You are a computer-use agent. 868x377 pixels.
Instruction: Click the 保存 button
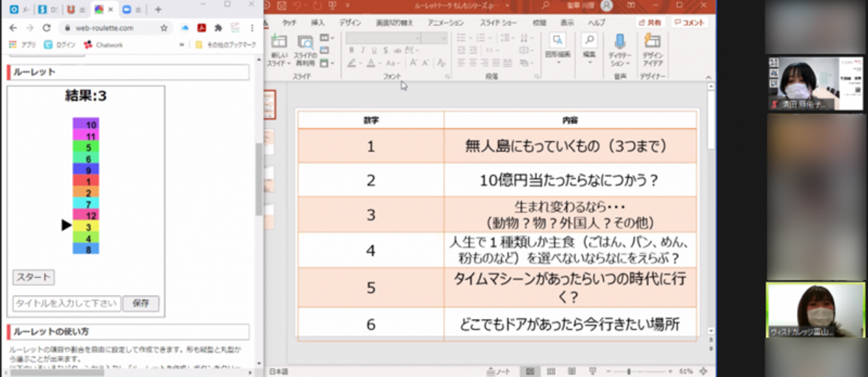click(x=140, y=303)
